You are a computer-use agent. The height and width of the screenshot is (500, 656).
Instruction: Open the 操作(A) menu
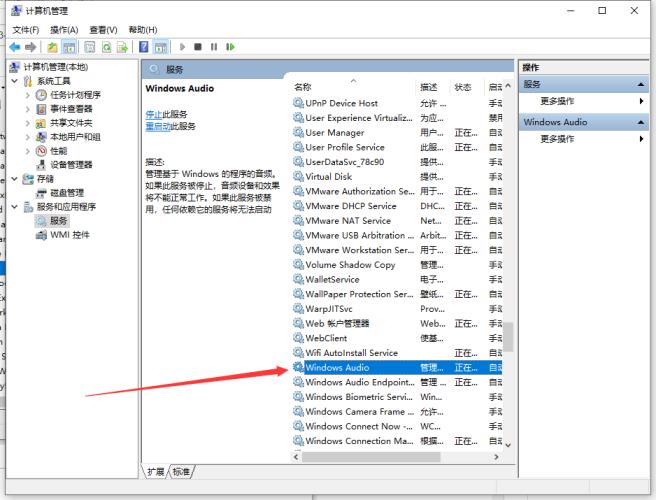click(64, 30)
